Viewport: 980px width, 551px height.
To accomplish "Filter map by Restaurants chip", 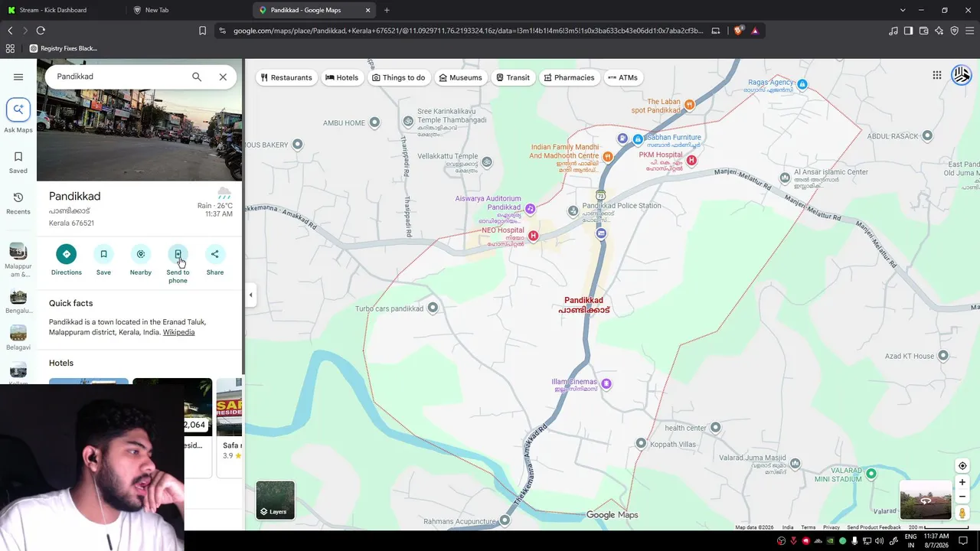I will coord(286,77).
